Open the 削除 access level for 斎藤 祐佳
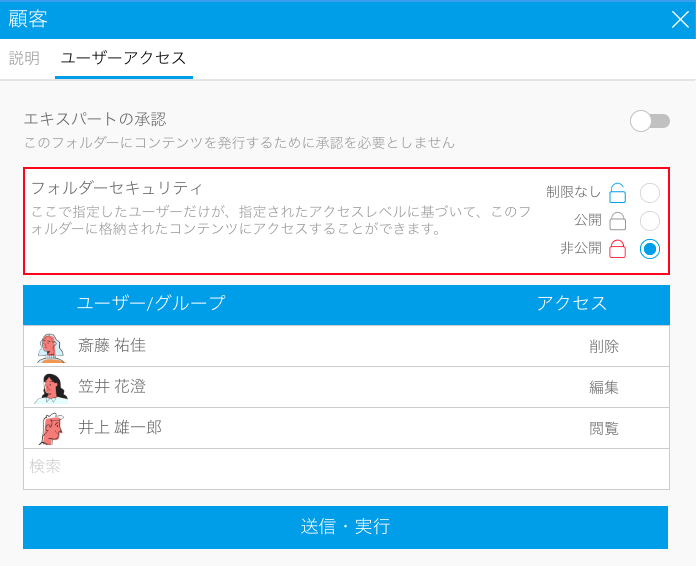 click(604, 346)
